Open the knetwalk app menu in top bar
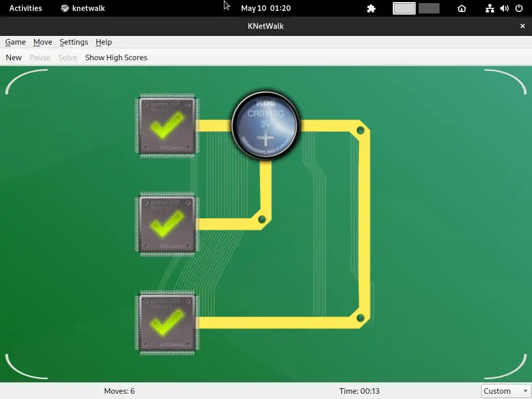 [83, 8]
